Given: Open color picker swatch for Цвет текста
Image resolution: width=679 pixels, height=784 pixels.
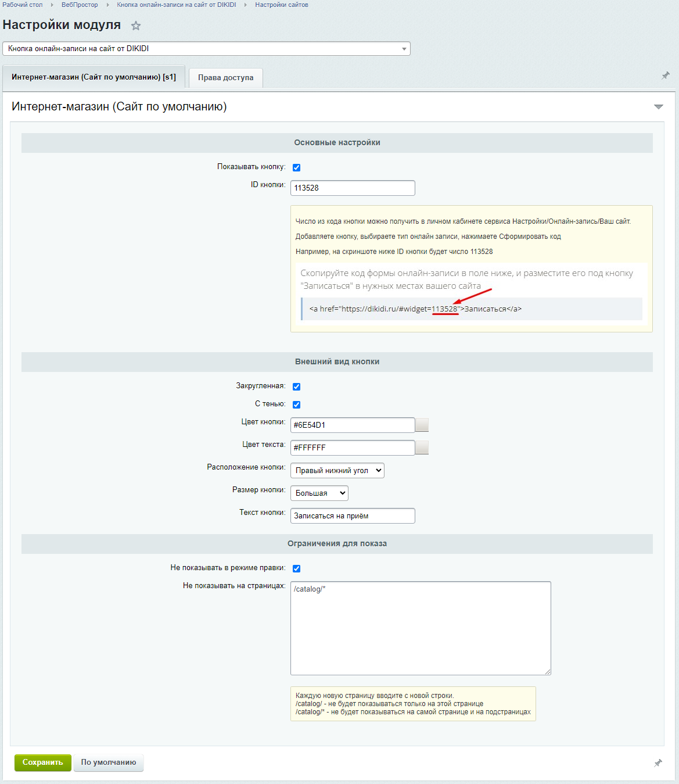Looking at the screenshot, I should [x=422, y=448].
